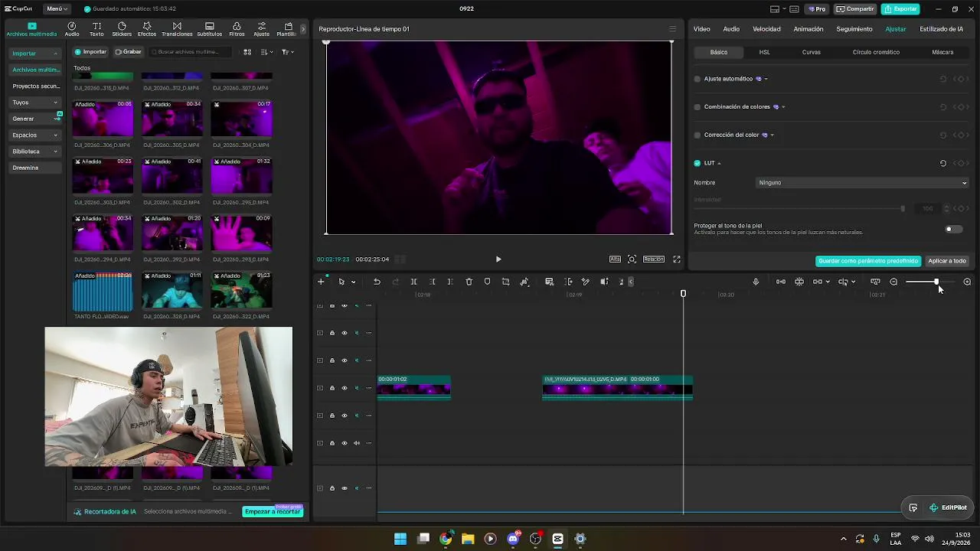Open the Animación tab
Screen dimensions: 980x551
(x=808, y=29)
